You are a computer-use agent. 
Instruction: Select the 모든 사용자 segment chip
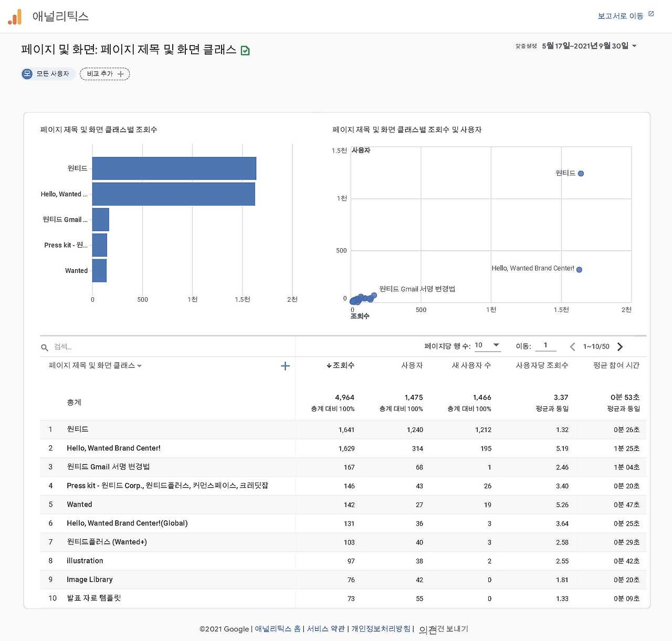tap(48, 74)
